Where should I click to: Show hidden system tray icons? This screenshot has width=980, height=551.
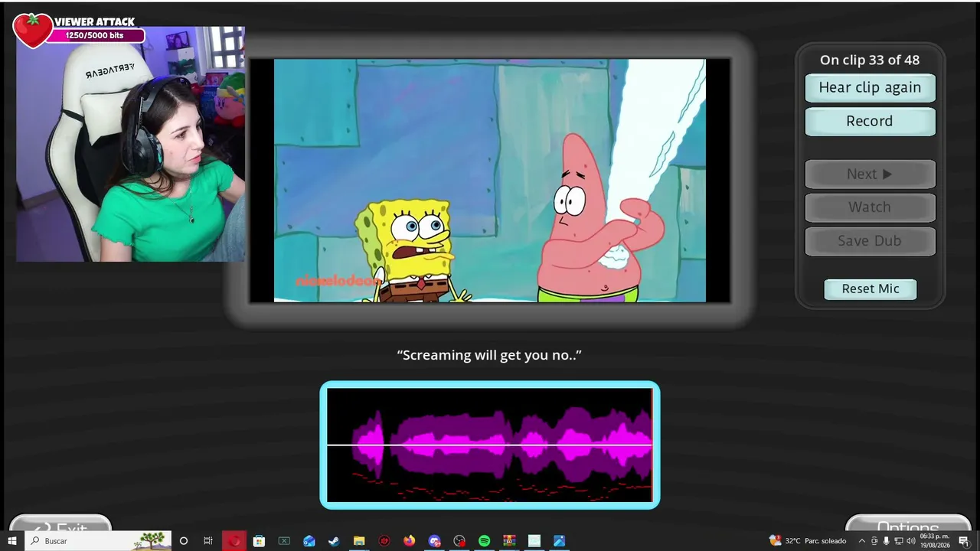861,541
